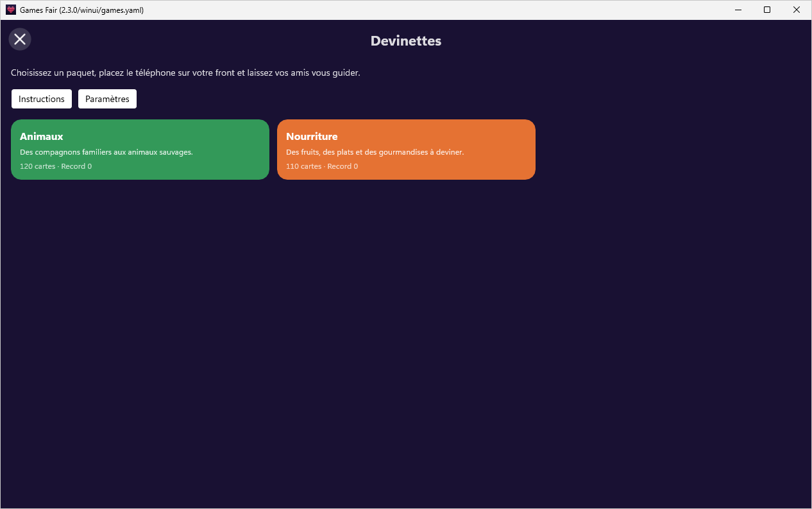The width and height of the screenshot is (812, 509).
Task: Click the Games Fair app icon in title bar
Action: tap(11, 10)
